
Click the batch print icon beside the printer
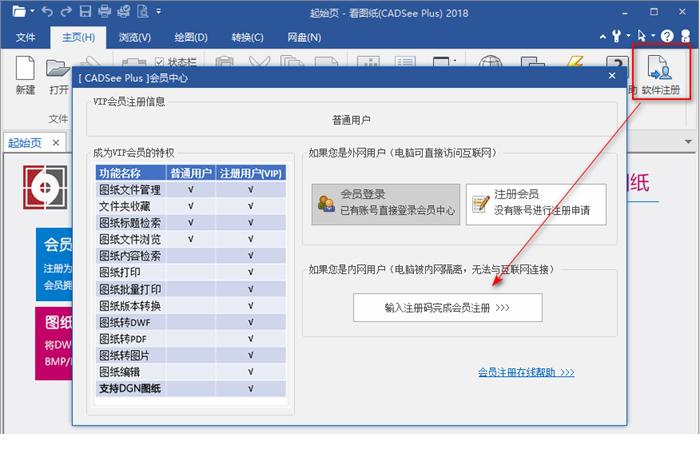point(124,11)
